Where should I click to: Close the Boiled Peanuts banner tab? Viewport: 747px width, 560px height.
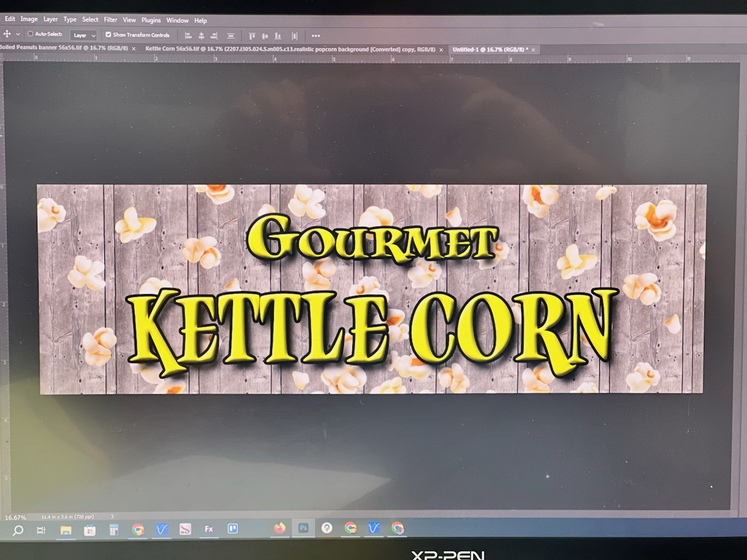pyautogui.click(x=133, y=48)
